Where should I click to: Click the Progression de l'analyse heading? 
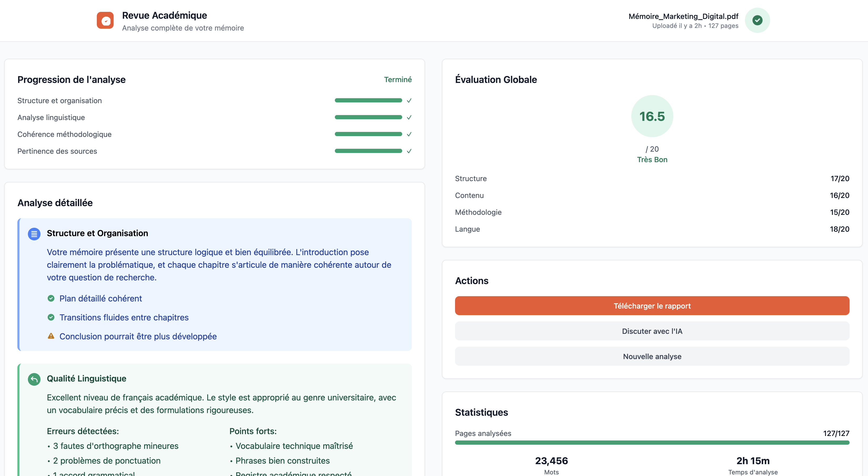click(x=72, y=80)
